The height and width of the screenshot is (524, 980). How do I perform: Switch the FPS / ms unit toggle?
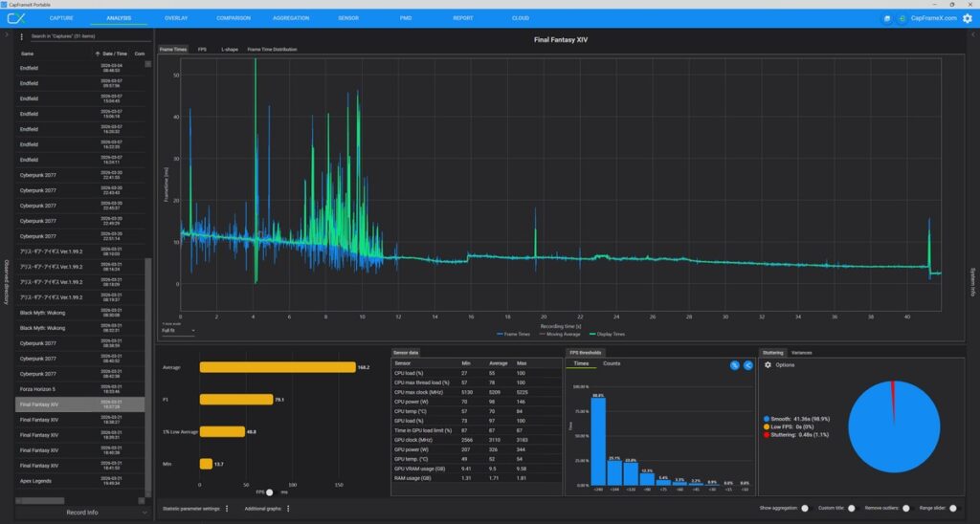270,491
